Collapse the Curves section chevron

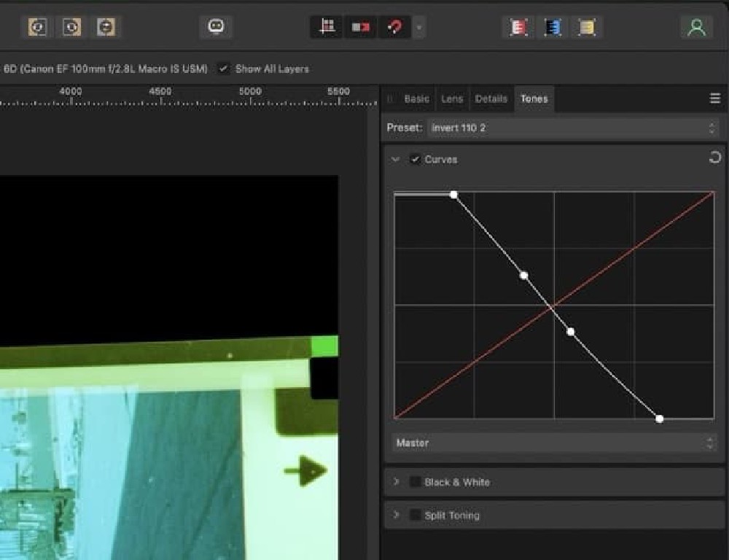point(395,160)
